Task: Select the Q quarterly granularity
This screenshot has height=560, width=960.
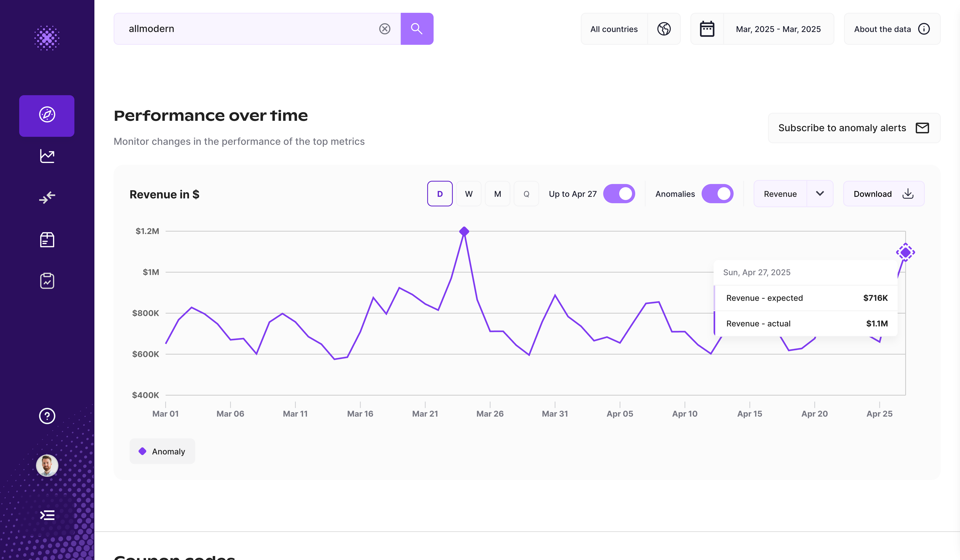Action: (x=526, y=194)
